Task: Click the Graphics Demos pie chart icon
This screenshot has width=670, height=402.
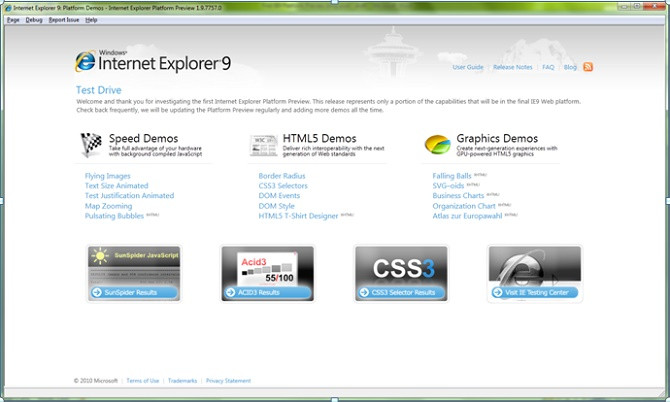Action: [438, 144]
